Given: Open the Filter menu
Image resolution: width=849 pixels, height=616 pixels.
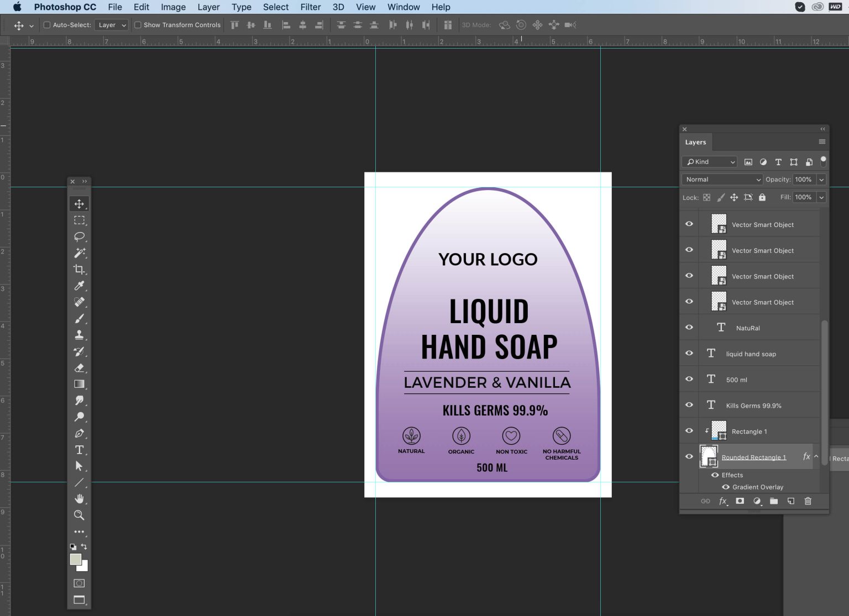Looking at the screenshot, I should (310, 7).
